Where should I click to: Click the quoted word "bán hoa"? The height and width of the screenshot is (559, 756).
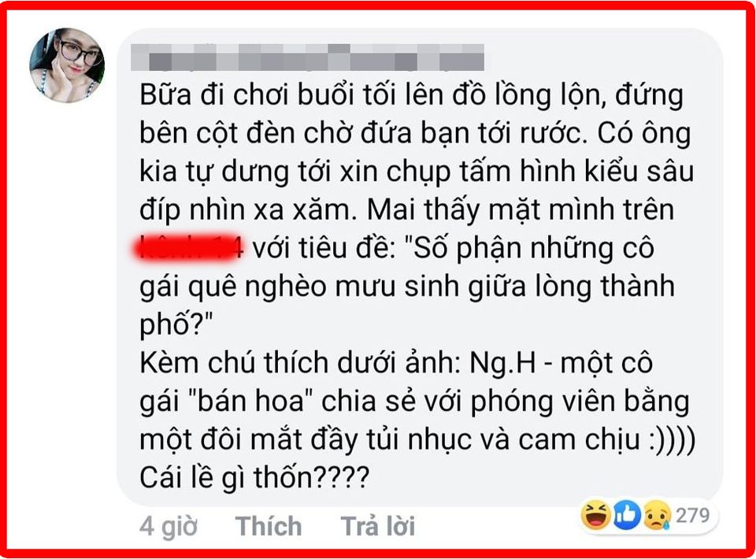[x=250, y=401]
